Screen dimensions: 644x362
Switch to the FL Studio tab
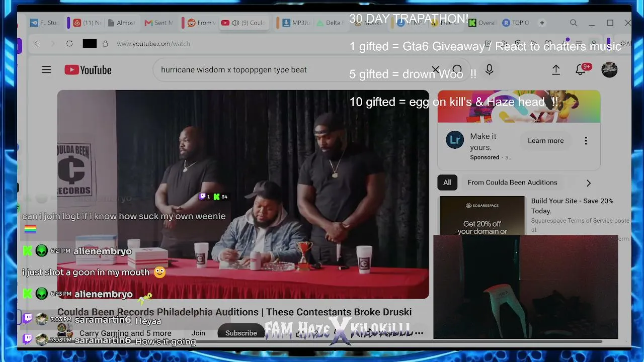[x=45, y=23]
